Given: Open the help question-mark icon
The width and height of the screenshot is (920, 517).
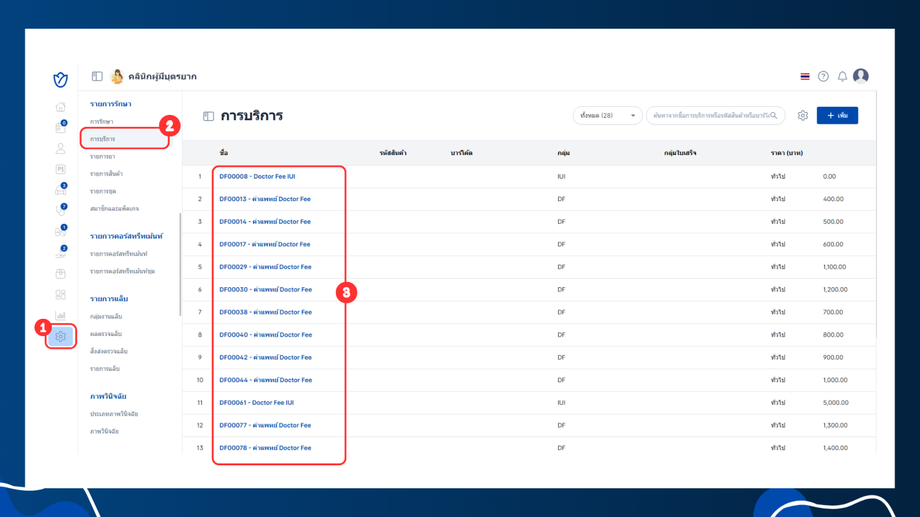Looking at the screenshot, I should click(x=823, y=76).
